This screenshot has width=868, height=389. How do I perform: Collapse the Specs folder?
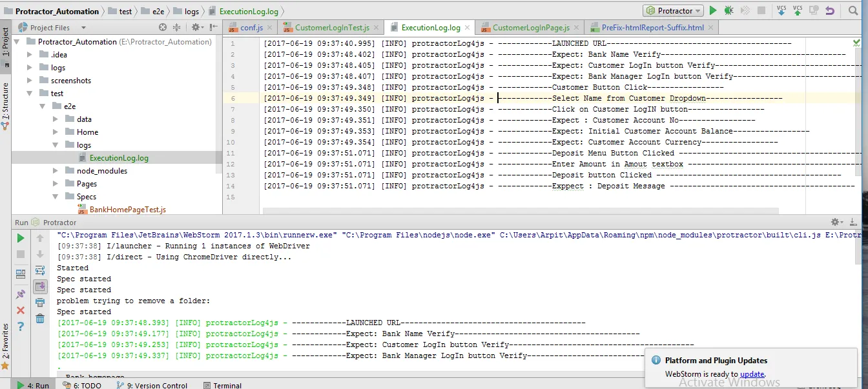coord(56,197)
